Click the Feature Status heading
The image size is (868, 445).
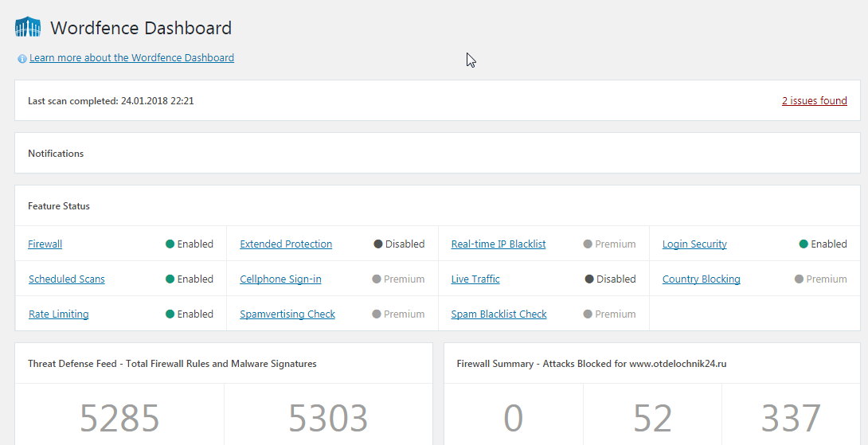59,206
